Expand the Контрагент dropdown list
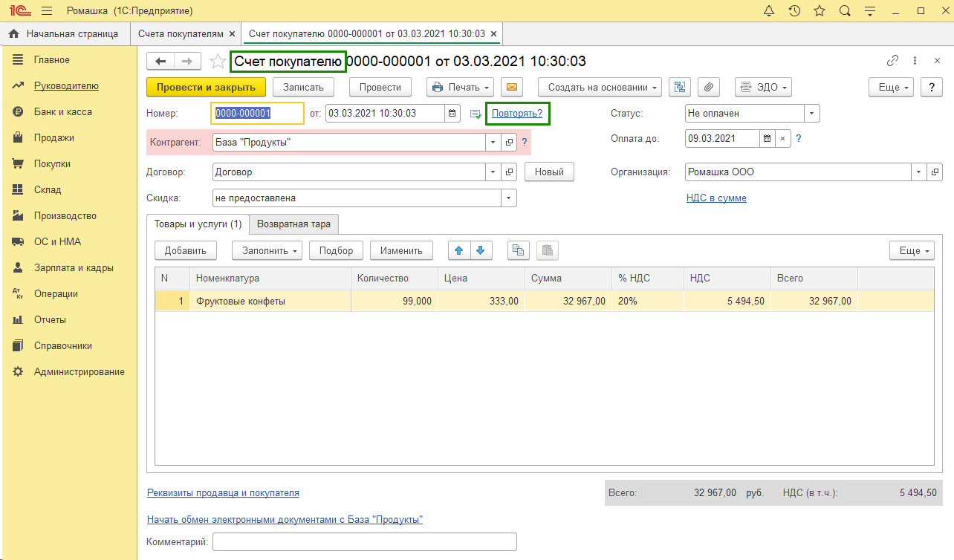The image size is (954, 560). 494,142
